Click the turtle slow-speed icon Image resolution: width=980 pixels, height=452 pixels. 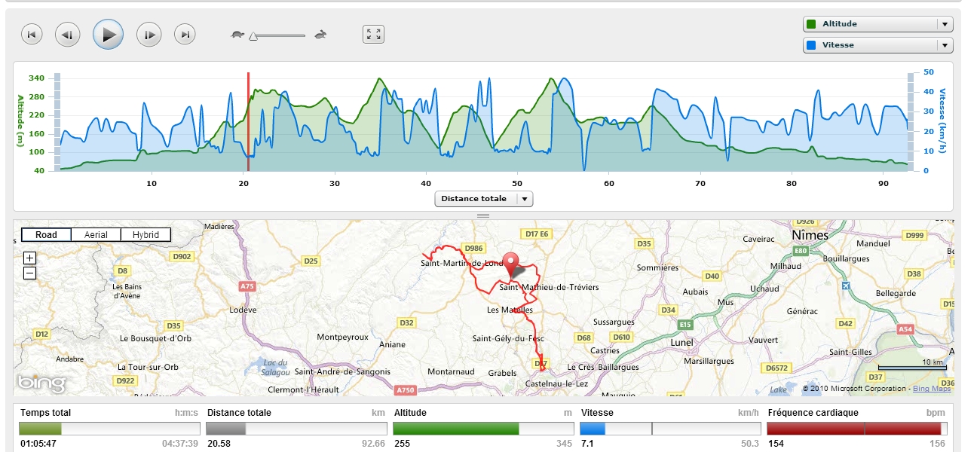237,35
